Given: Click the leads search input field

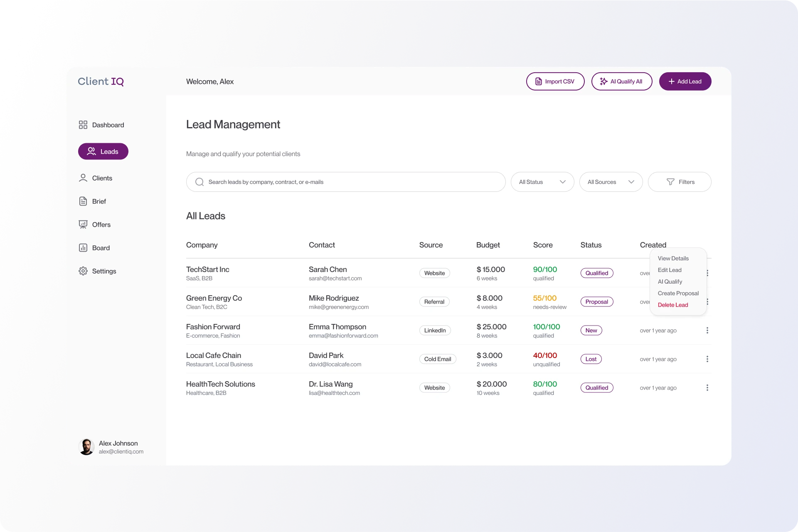Looking at the screenshot, I should (x=345, y=181).
